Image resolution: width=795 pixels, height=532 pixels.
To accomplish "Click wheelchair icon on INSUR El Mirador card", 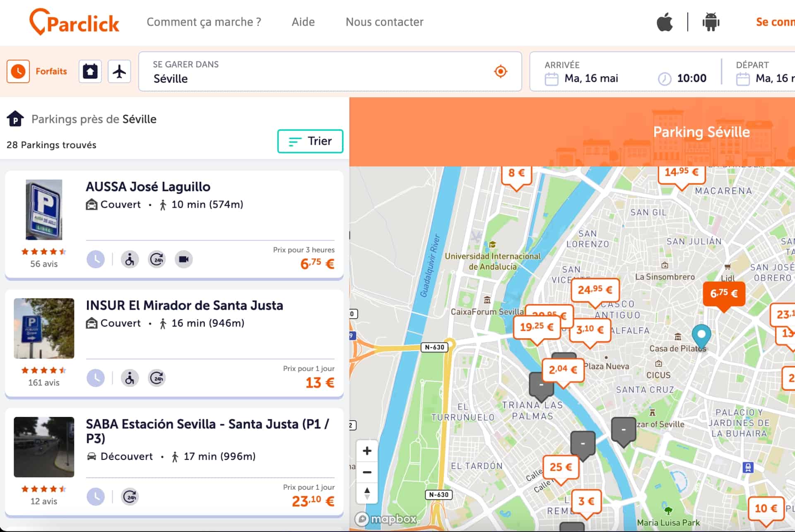I will coord(130,378).
